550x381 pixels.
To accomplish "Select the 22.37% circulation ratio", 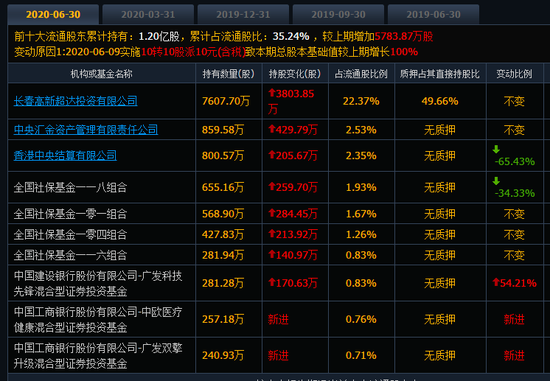I will 361,101.
